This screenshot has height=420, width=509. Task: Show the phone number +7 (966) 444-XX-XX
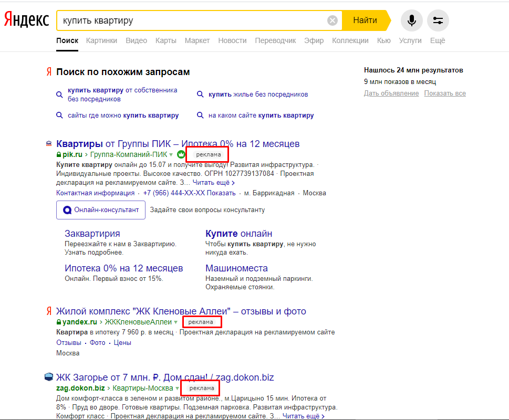[x=189, y=193]
